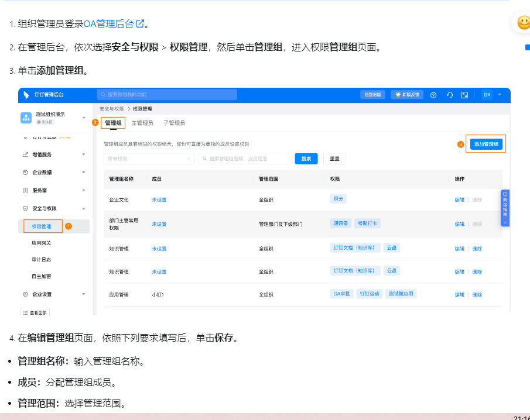Switch to the 管理组 tab
Image resolution: width=530 pixels, height=420 pixels.
click(x=113, y=123)
